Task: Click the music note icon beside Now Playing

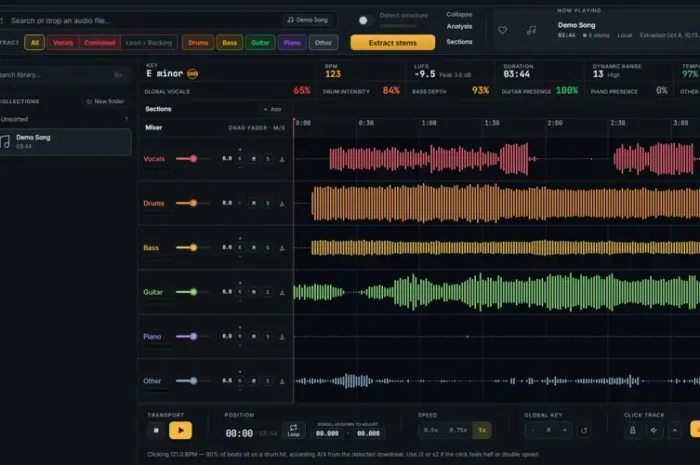Action: [x=531, y=30]
